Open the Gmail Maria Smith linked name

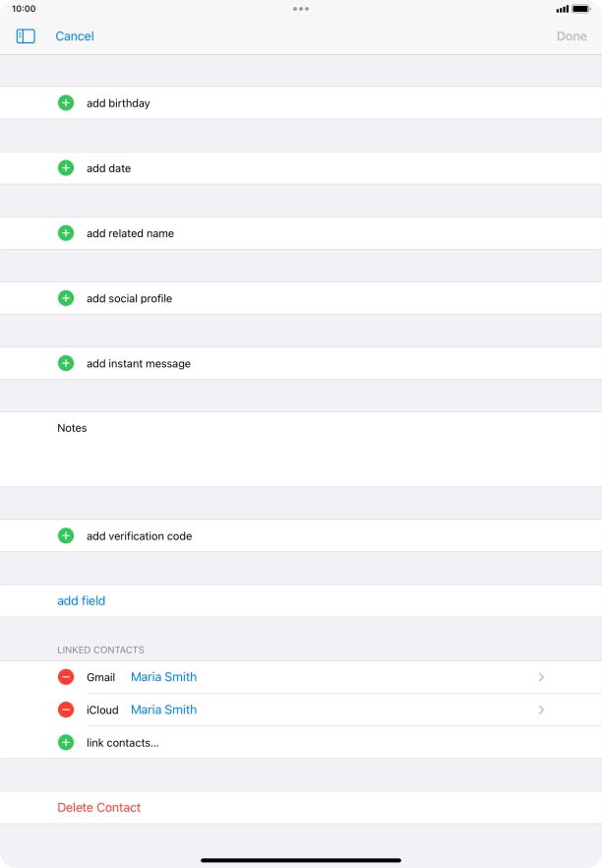click(164, 677)
